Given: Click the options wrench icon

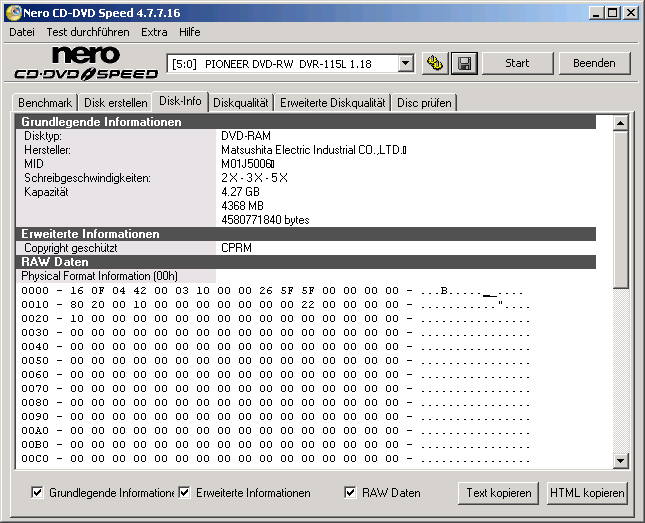Looking at the screenshot, I should click(435, 63).
